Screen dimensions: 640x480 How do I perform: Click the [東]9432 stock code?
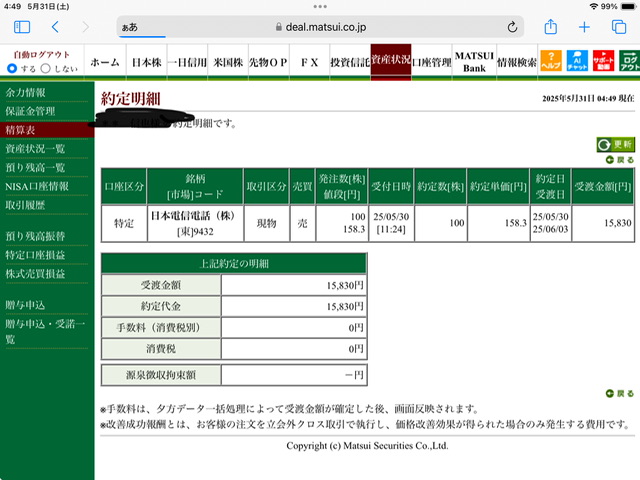[x=195, y=231]
